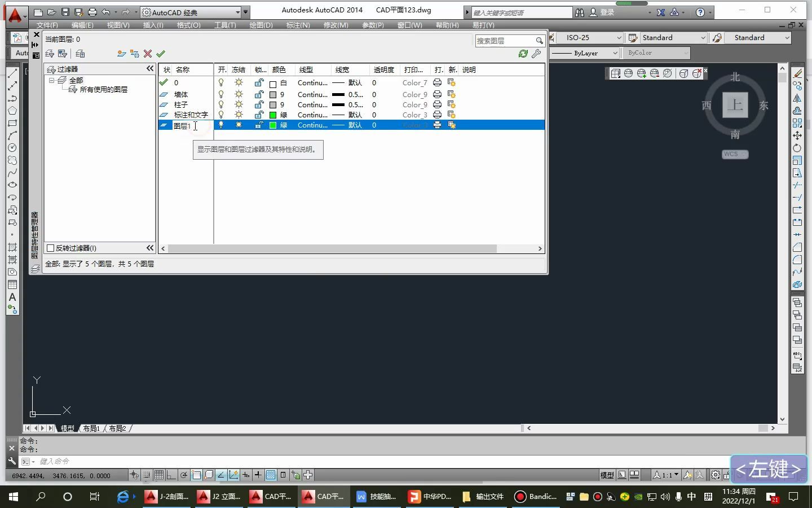The width and height of the screenshot is (812, 508).
Task: Select 所有使用的图层 filter
Action: tap(104, 90)
